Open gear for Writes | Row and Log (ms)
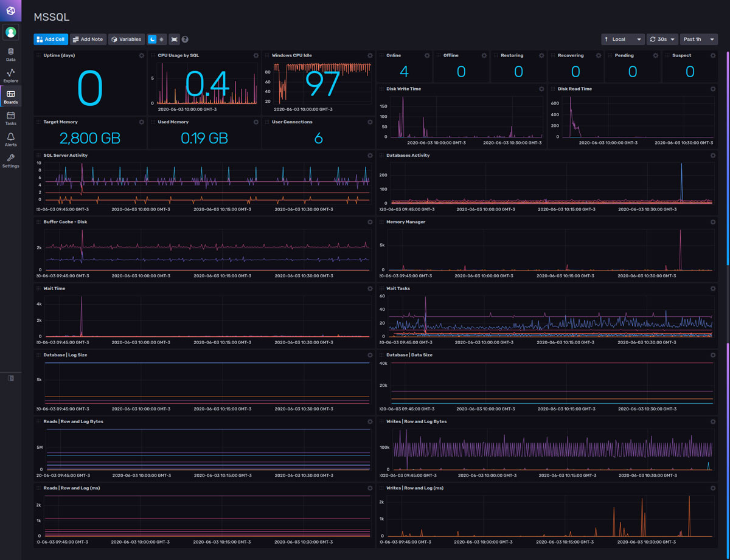730x560 pixels. click(x=713, y=488)
